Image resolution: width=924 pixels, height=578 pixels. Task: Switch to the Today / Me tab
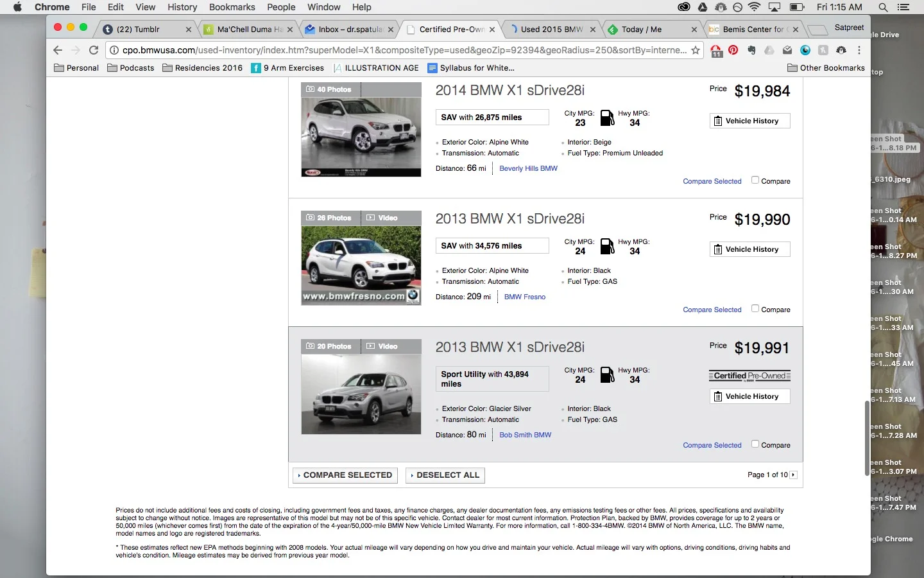[653, 29]
